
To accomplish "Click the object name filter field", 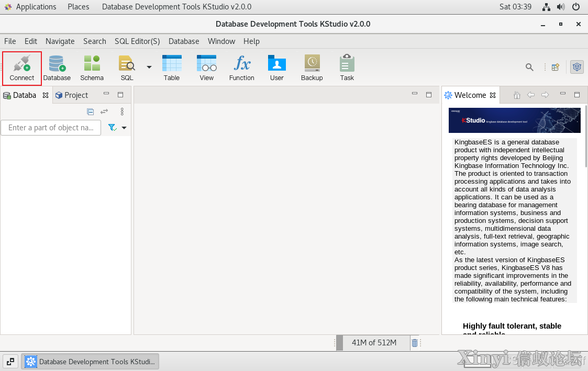I will [x=51, y=128].
